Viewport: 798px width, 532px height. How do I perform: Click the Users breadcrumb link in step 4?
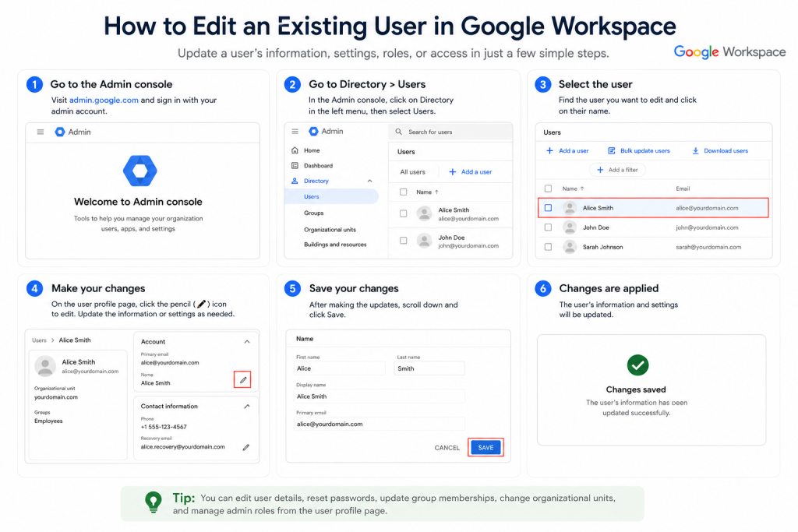(39, 340)
